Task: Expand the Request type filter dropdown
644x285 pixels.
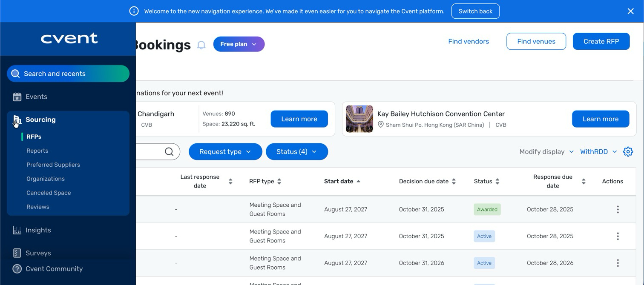Action: click(x=225, y=152)
